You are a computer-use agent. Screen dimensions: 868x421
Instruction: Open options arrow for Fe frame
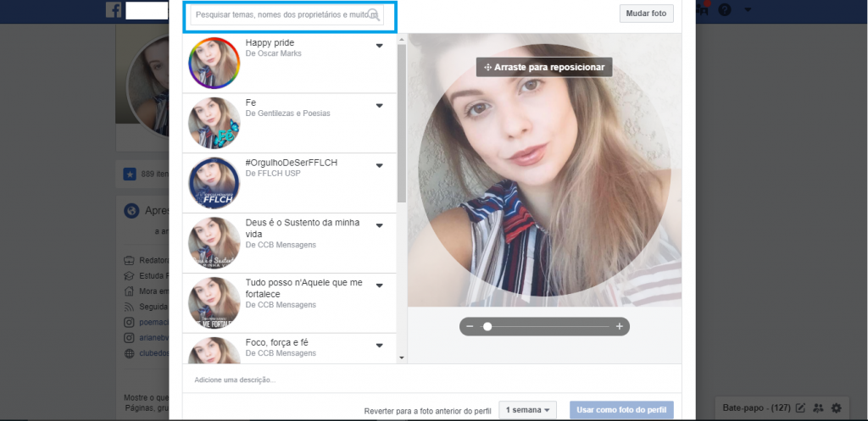coord(379,106)
